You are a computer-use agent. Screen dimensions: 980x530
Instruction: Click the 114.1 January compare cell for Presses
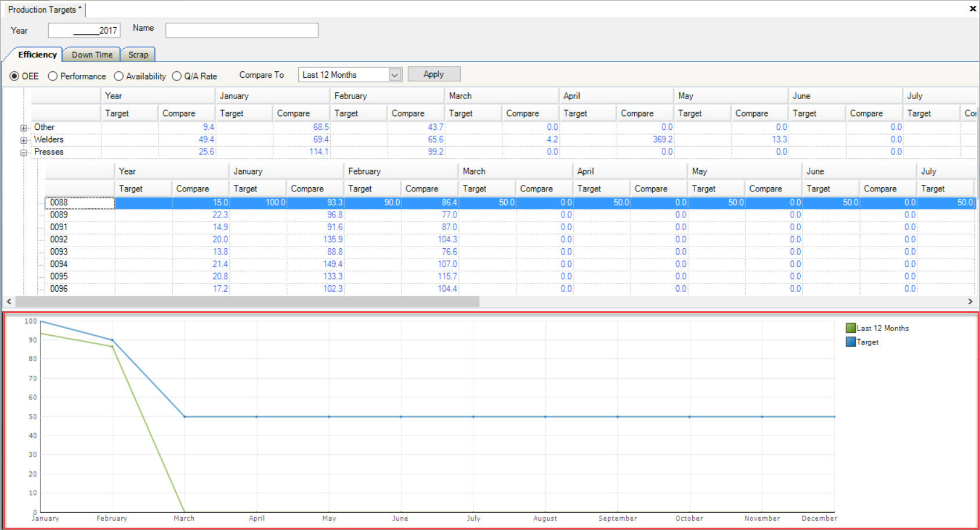coord(302,152)
